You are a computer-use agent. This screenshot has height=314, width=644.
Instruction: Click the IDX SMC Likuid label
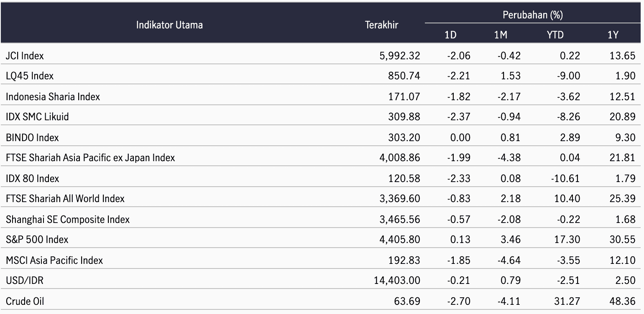pos(37,117)
